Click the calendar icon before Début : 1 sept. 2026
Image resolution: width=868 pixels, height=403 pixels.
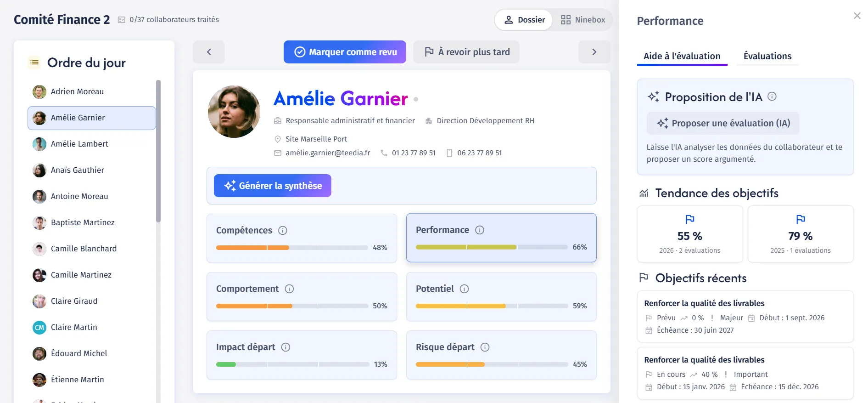(x=751, y=318)
